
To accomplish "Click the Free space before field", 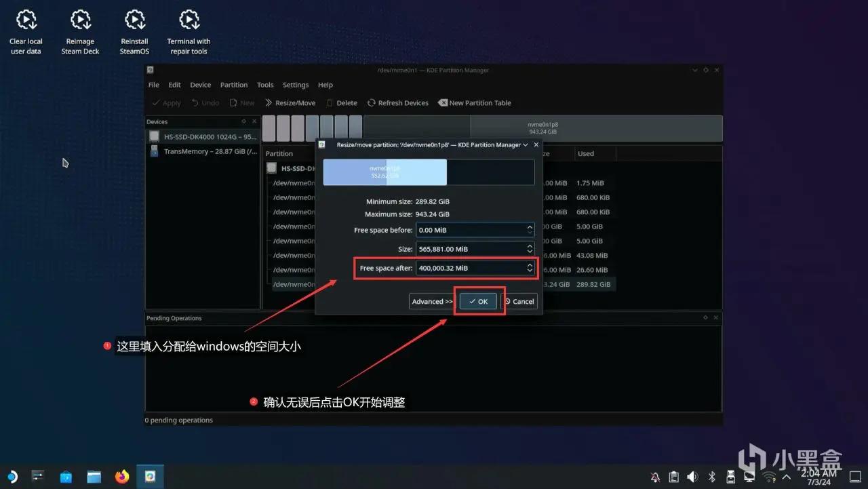I will (x=475, y=230).
